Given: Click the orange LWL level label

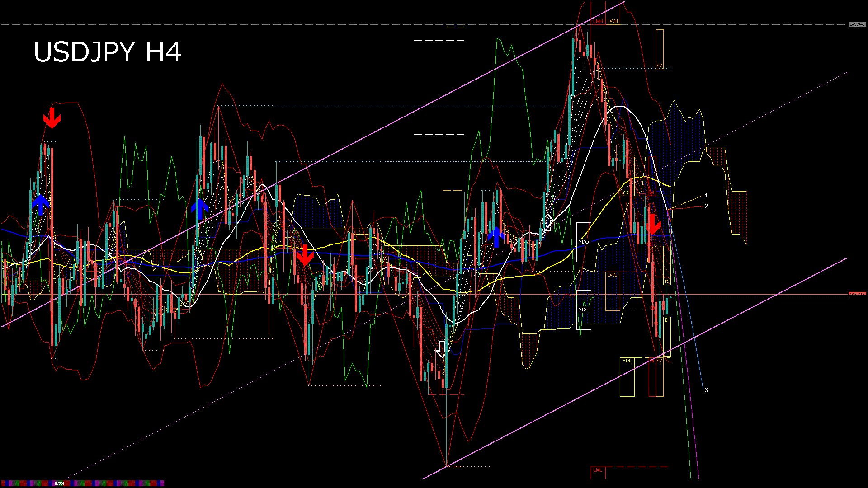Looking at the screenshot, I should pos(612,275).
